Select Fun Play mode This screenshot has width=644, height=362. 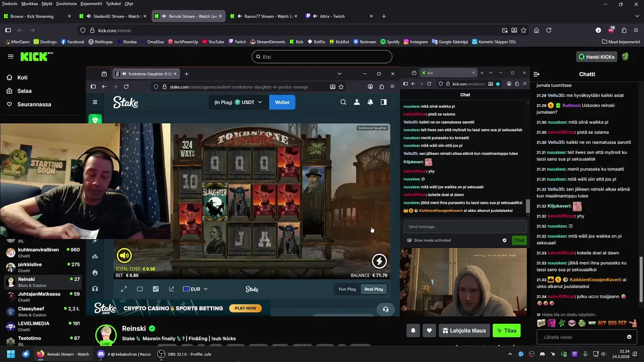coord(347,289)
